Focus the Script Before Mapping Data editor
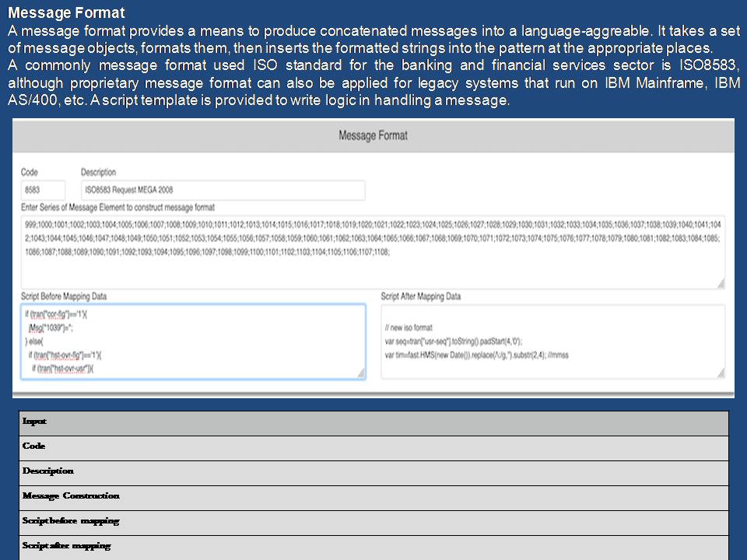This screenshot has height=560, width=747. 192,341
